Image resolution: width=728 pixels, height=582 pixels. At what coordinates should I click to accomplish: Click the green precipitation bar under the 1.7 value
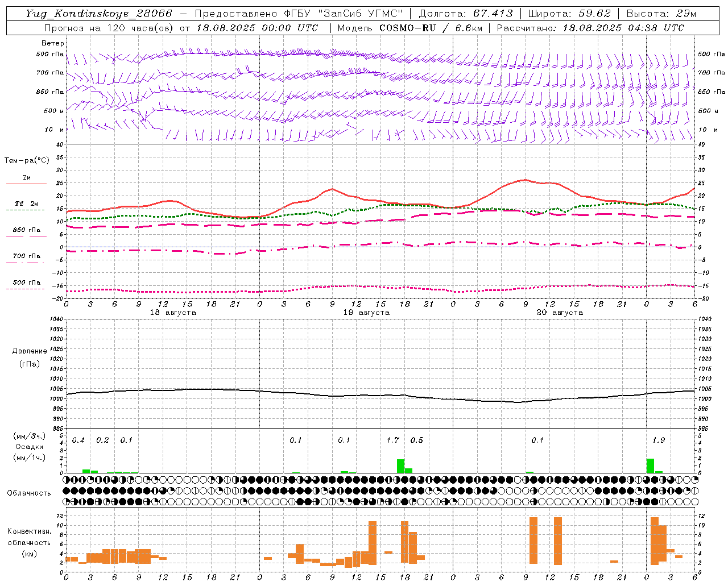coord(400,466)
